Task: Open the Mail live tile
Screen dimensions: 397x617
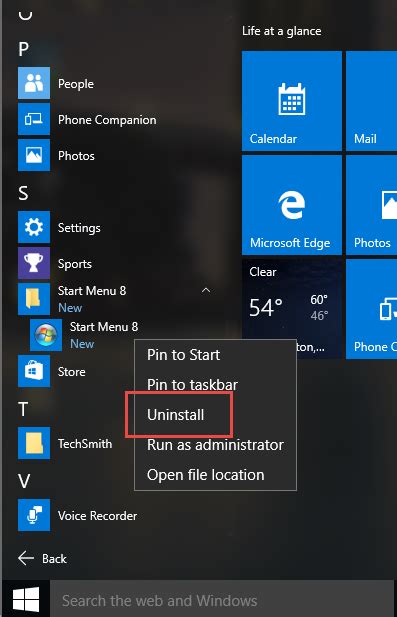Action: click(x=371, y=101)
